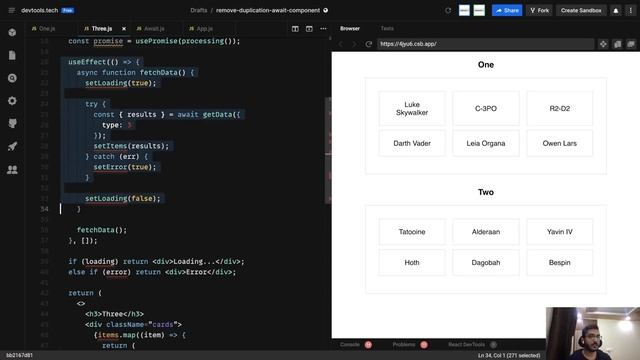This screenshot has width=640, height=360.
Task: Click the Bespin card
Action: (560, 262)
